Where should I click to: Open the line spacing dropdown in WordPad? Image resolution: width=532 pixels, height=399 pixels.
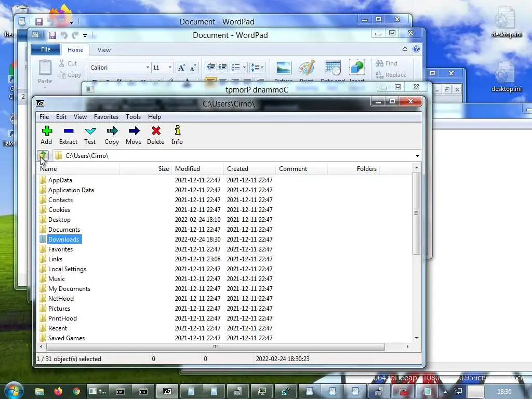pyautogui.click(x=262, y=68)
